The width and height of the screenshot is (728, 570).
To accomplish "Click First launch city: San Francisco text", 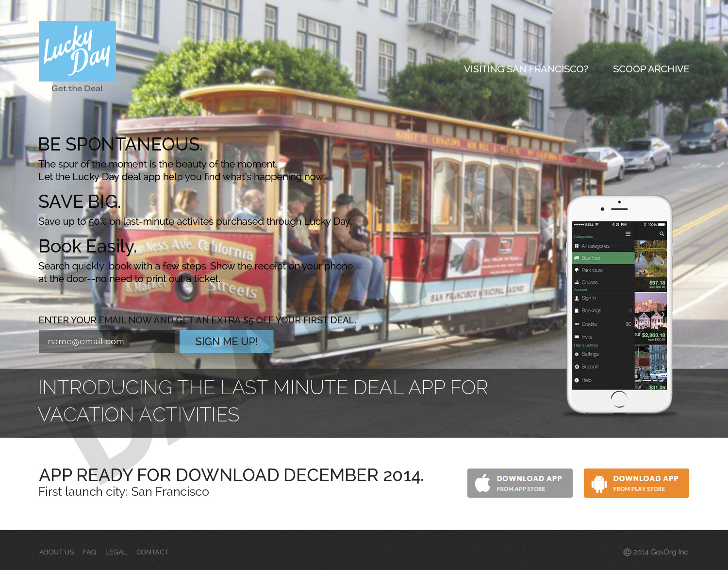I will coord(124,492).
